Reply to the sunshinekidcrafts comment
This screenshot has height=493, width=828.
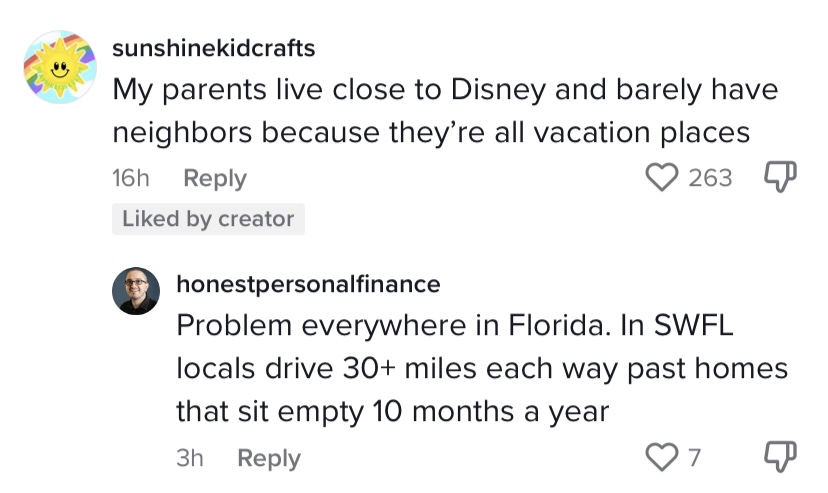215,178
